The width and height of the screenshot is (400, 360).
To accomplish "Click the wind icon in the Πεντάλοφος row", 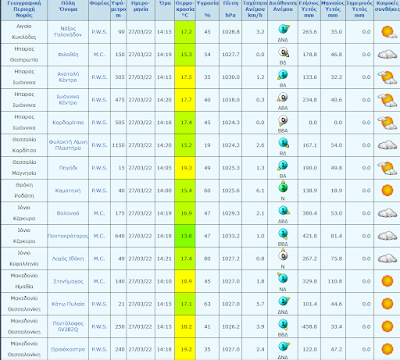I will point(283,324).
